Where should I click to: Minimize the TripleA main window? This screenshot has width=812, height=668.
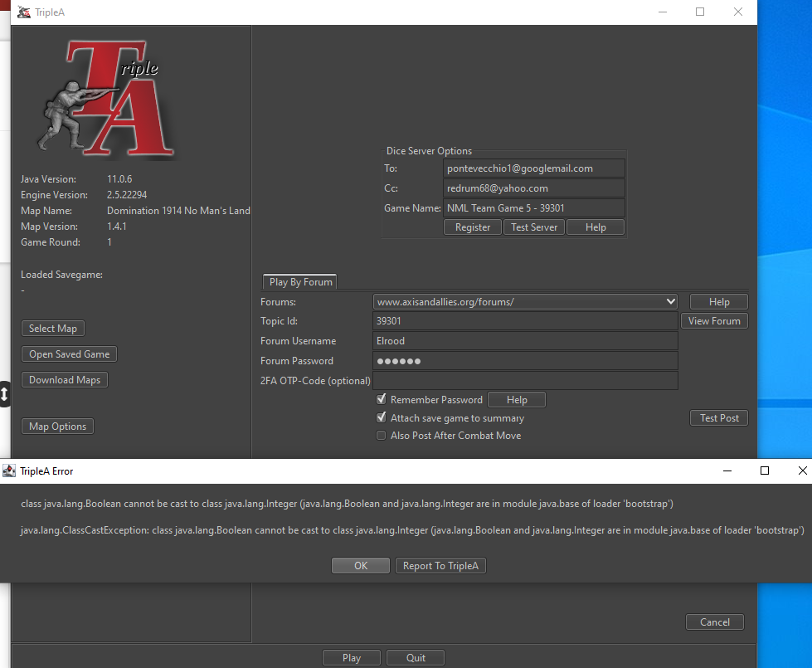coord(663,12)
